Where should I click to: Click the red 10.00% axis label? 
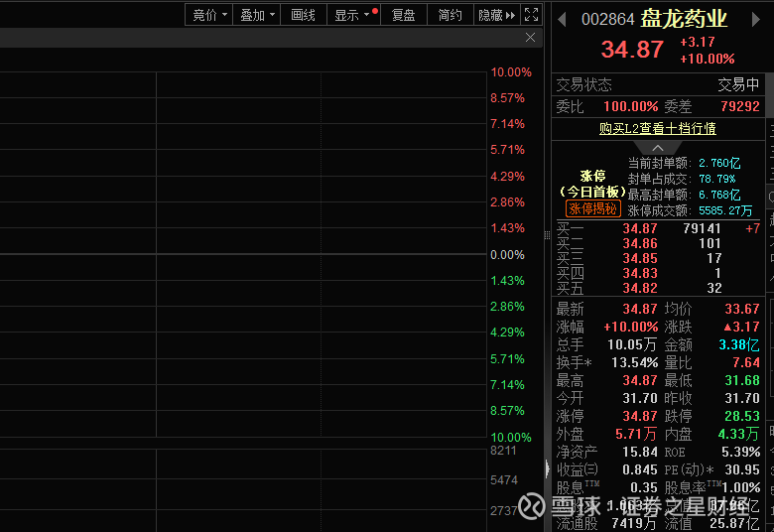tap(511, 72)
